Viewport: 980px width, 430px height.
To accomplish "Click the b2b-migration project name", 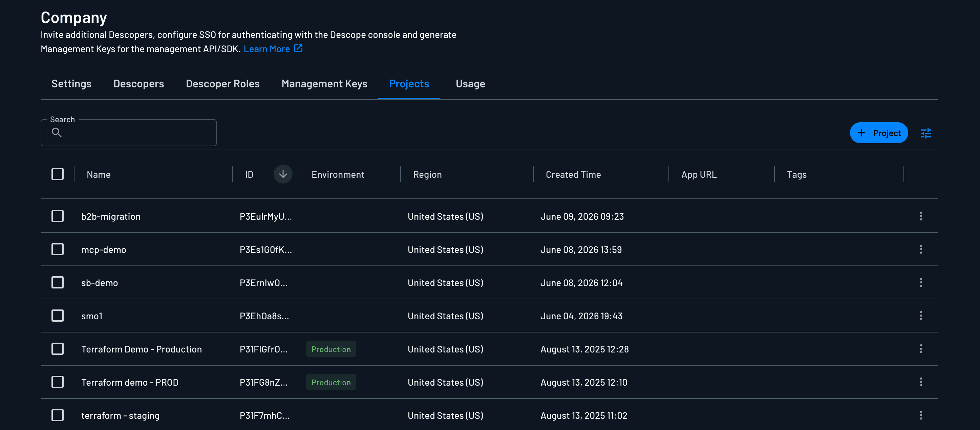I will click(111, 216).
